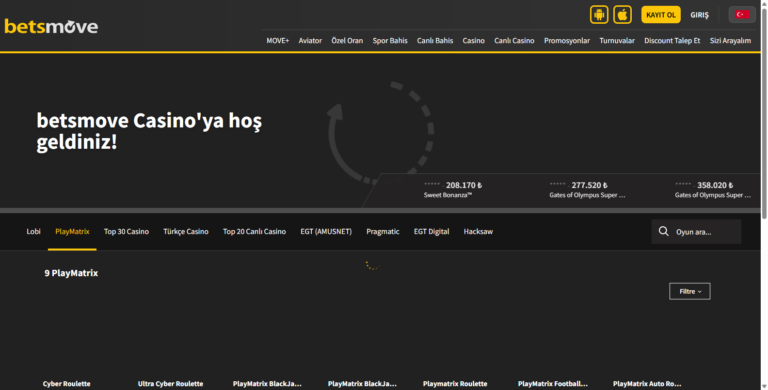Expand the Filtre dropdown
Screen dimensions: 768x390
pos(690,291)
